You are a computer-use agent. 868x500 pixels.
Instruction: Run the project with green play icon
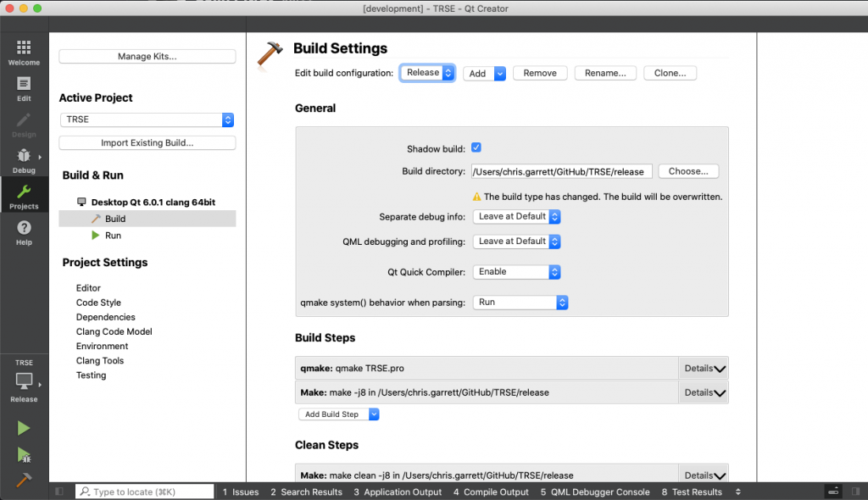coord(23,428)
